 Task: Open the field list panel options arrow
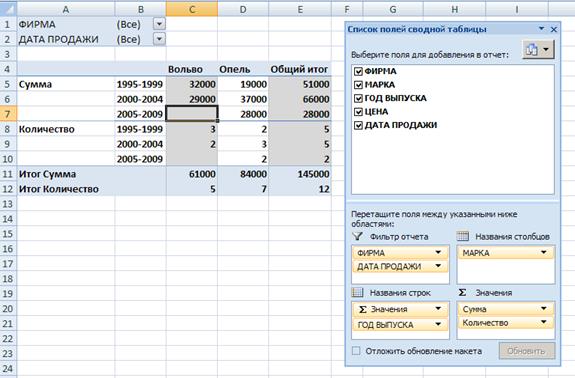542,29
